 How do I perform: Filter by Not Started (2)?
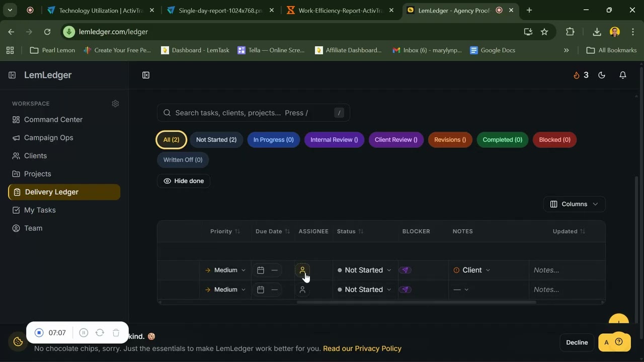point(216,140)
